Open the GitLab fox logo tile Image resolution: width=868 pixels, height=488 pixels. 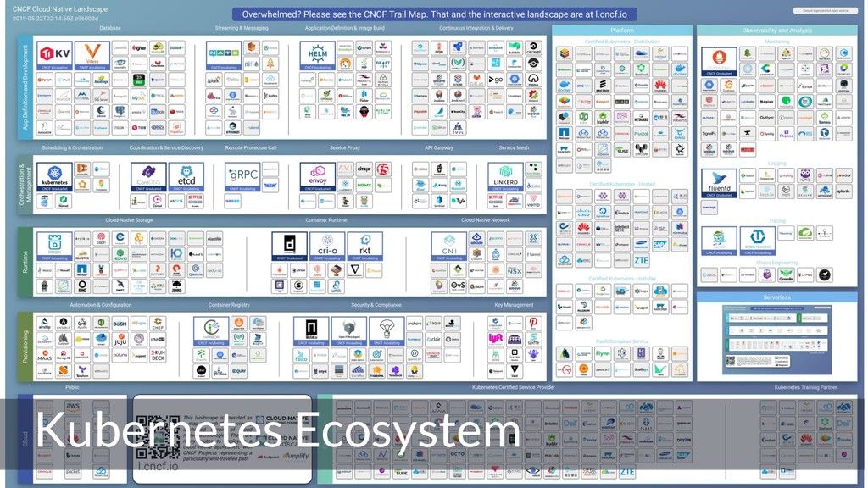click(476, 80)
